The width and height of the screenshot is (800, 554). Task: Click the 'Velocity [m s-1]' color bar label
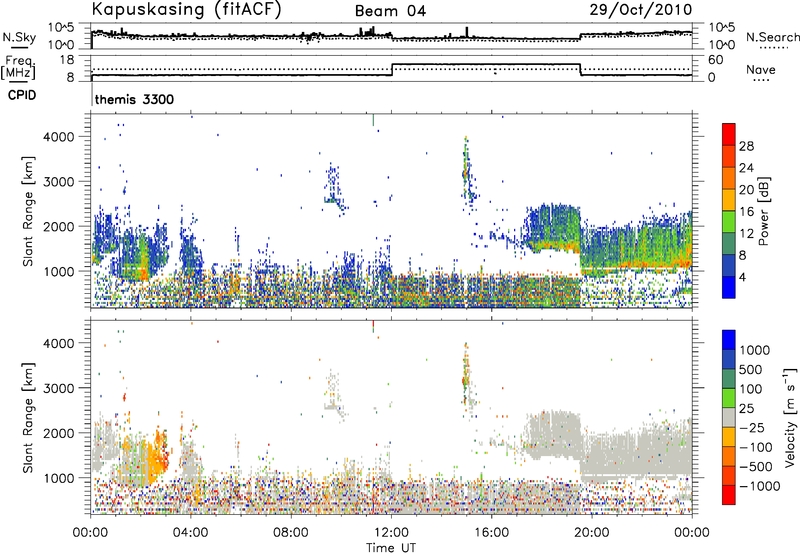click(x=790, y=417)
